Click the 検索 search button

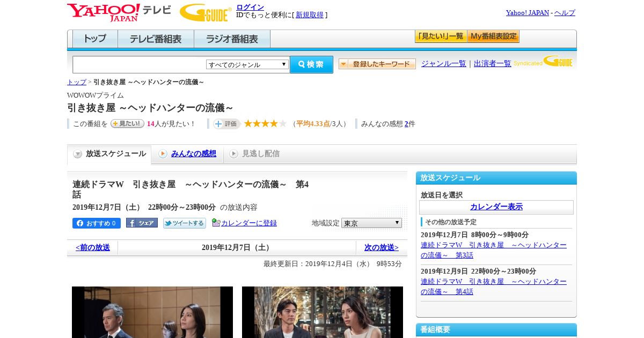[311, 64]
